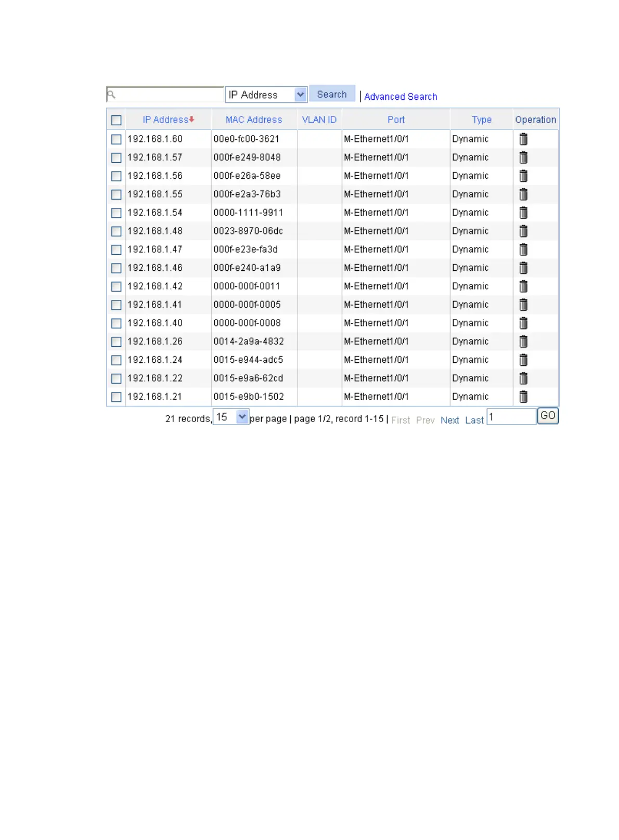Click the magnifier icon in search box

(111, 95)
